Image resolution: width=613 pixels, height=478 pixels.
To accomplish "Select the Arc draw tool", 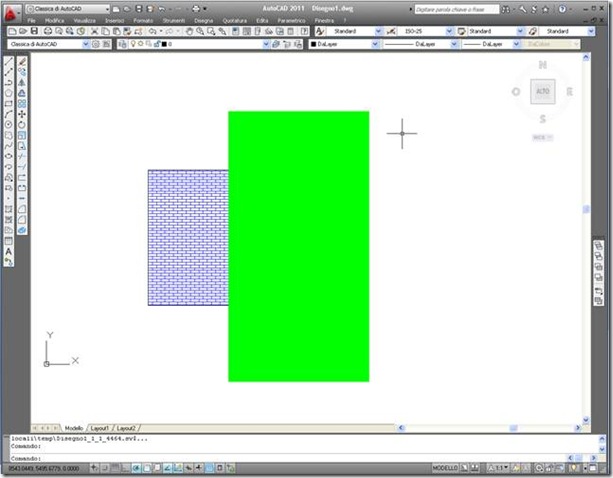I will point(9,114).
